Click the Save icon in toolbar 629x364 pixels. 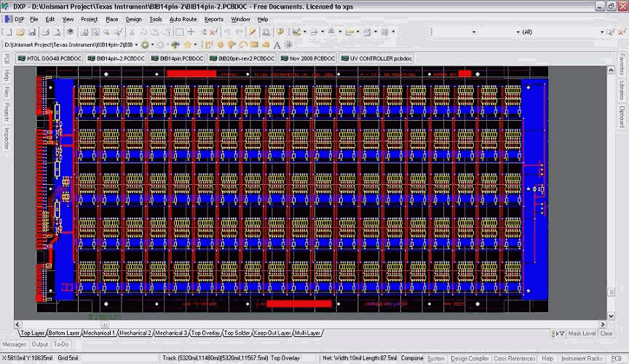tap(33, 32)
